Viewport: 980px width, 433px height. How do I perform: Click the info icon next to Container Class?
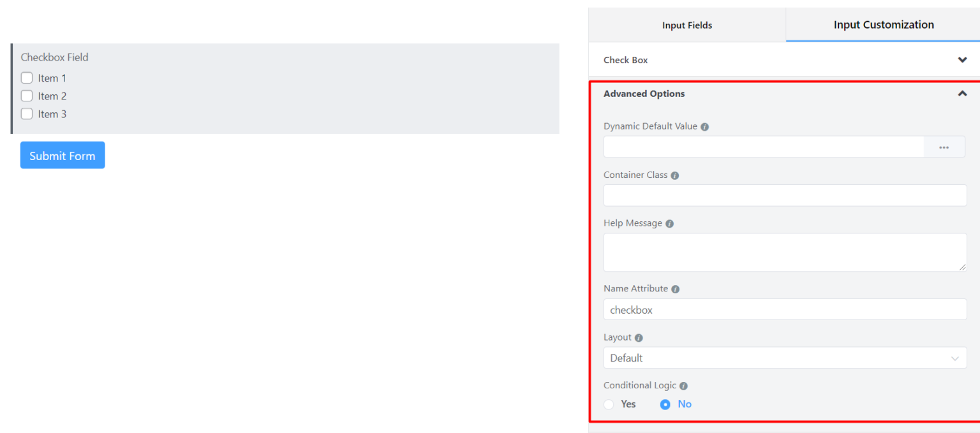pos(674,175)
